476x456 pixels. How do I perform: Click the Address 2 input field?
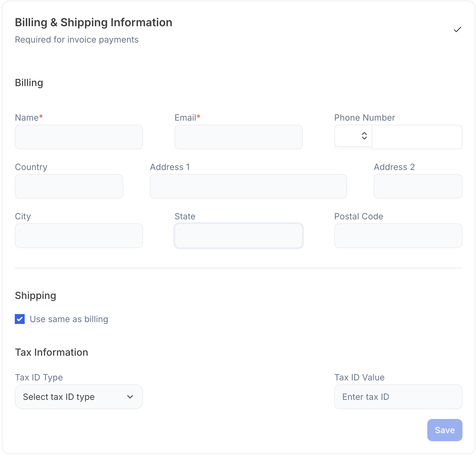[x=417, y=186]
